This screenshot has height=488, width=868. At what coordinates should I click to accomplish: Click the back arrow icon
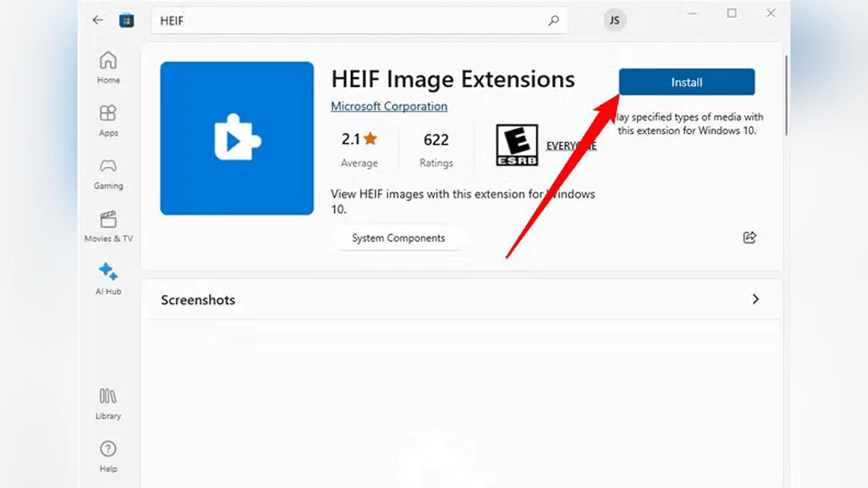click(x=98, y=20)
